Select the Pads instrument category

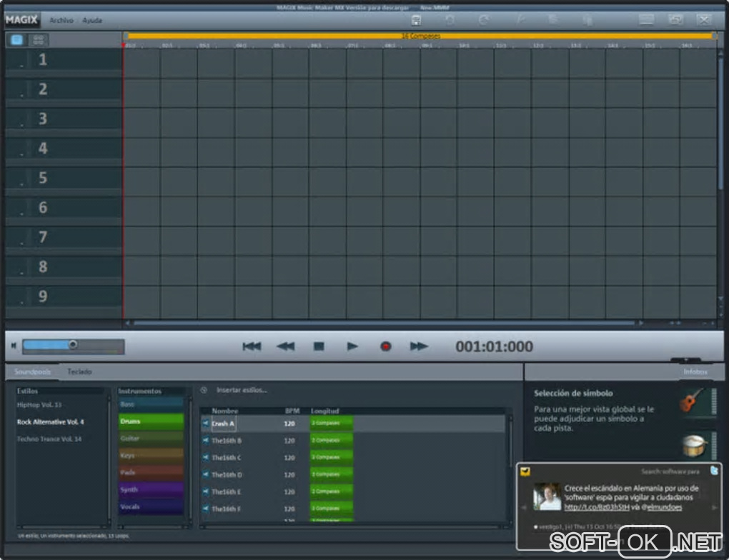151,473
